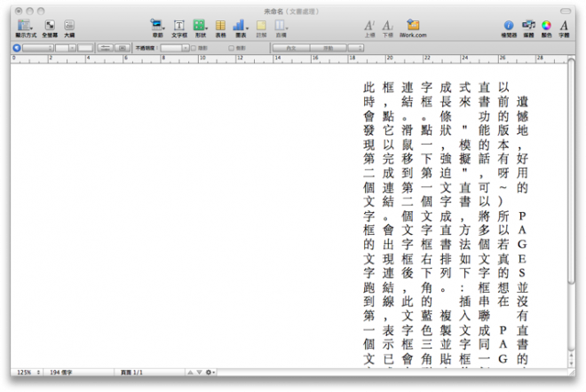Open the 媒體 media browser
The height and width of the screenshot is (392, 586).
(528, 26)
